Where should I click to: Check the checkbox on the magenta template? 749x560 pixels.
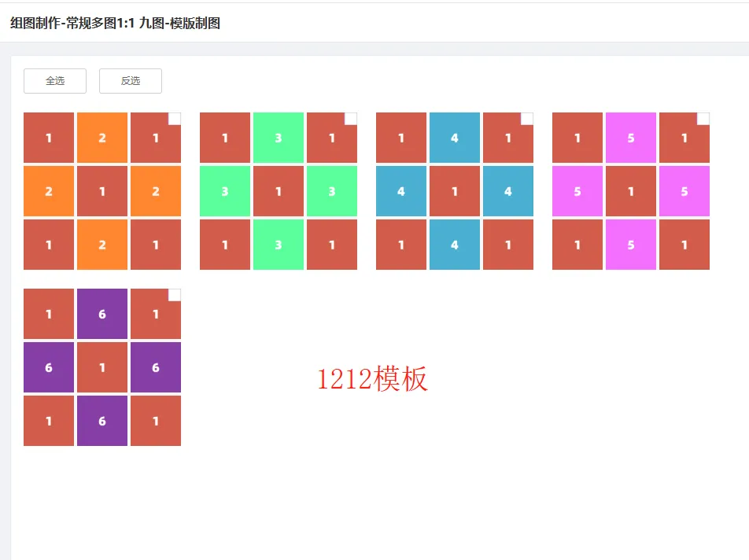pos(703,117)
